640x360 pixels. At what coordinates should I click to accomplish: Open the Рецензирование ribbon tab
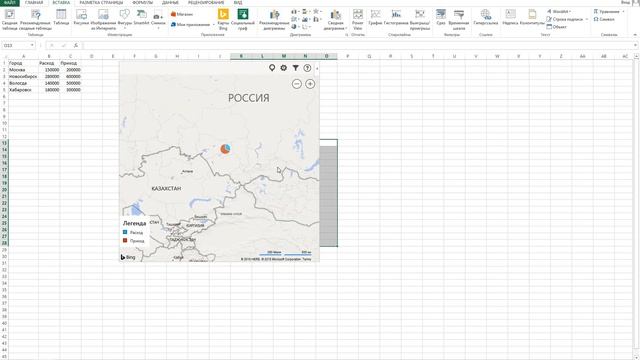(206, 2)
